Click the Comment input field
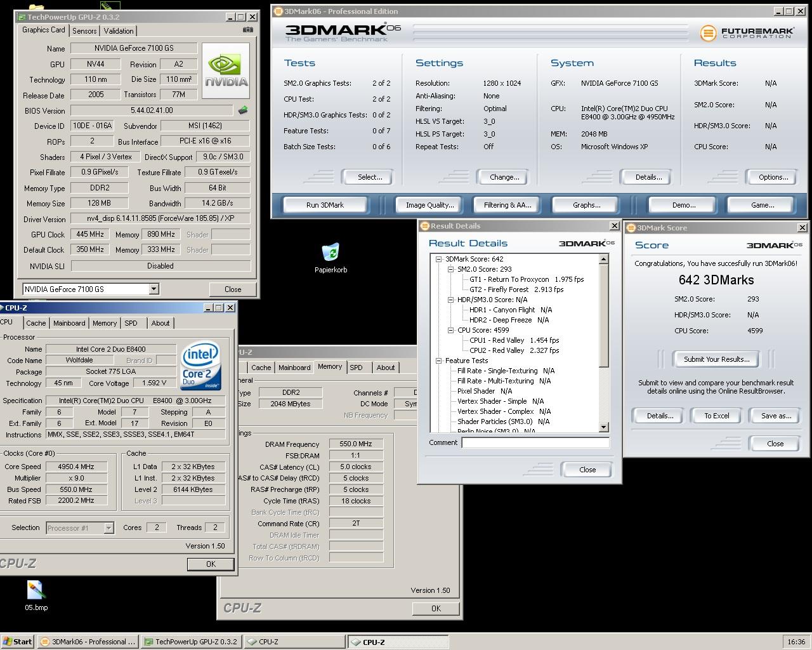812x650 pixels. 535,442
